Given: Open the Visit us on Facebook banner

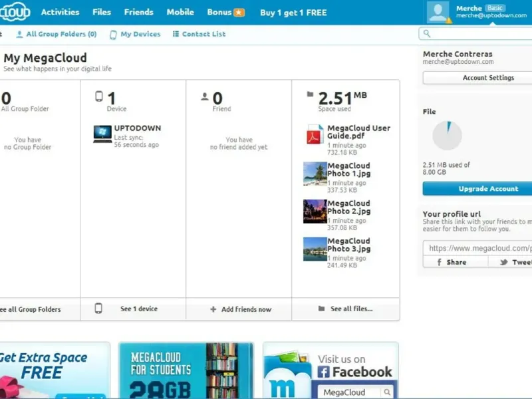Looking at the screenshot, I should tap(331, 370).
